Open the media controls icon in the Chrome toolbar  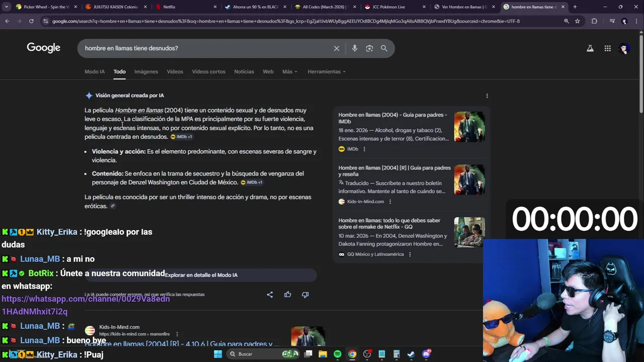[x=612, y=21]
